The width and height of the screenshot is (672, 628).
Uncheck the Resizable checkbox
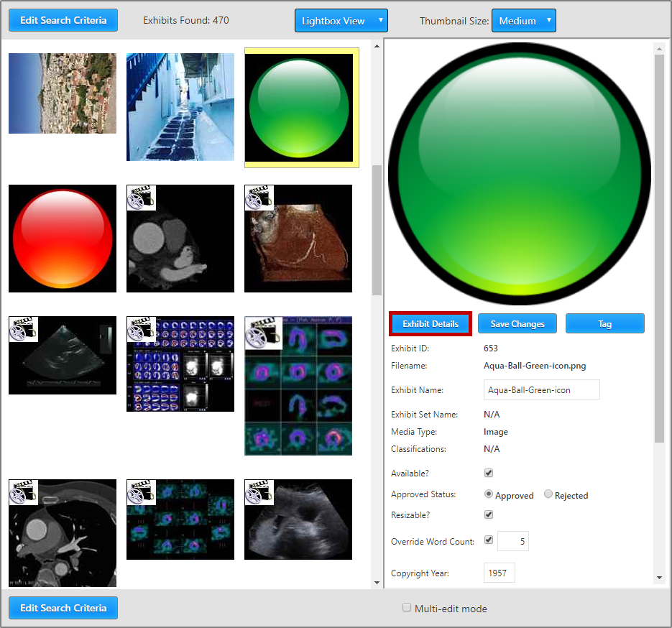click(x=489, y=515)
